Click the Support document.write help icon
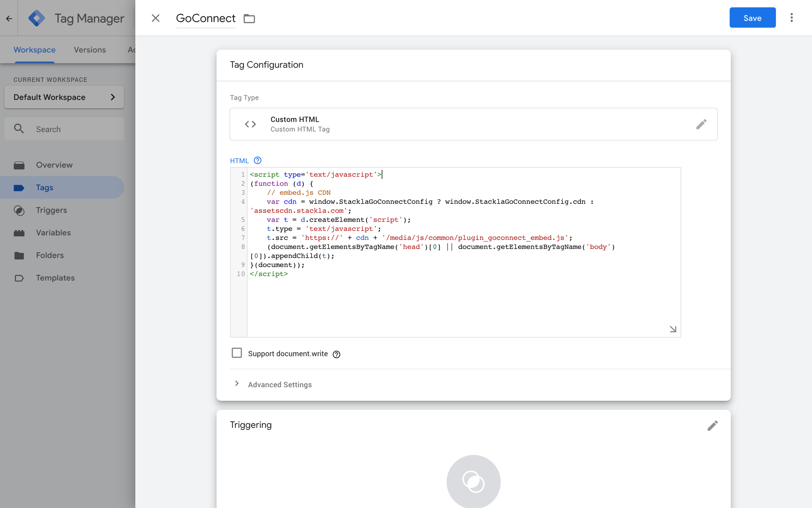Screen dimensions: 812x508 (337, 354)
